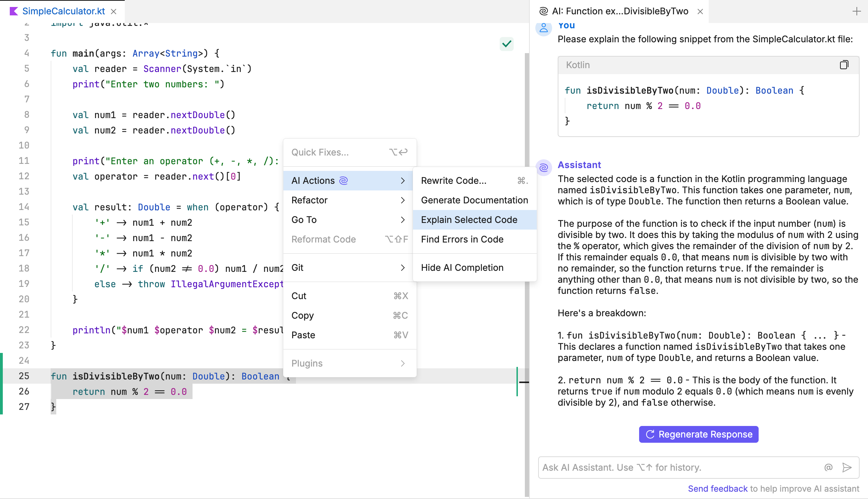Choose Generate Documentation from the menu
This screenshot has width=868, height=499.
(474, 200)
